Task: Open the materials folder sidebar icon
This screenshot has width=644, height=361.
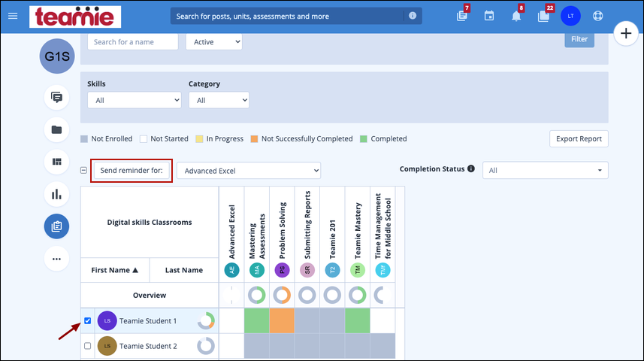Action: tap(56, 129)
